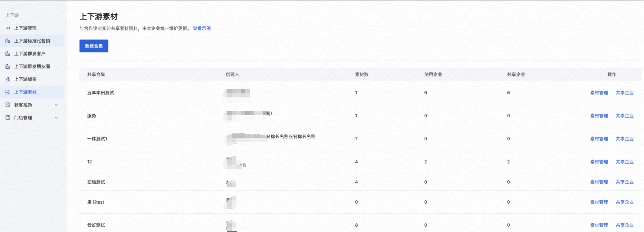644x232 pixels.
Task: Open 上下游标签 menu item
Action: click(32, 79)
